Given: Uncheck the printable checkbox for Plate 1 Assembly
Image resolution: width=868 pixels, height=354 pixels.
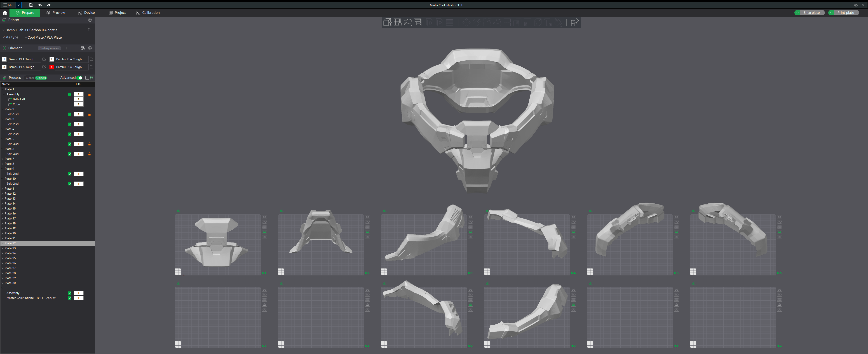Looking at the screenshot, I should [70, 94].
